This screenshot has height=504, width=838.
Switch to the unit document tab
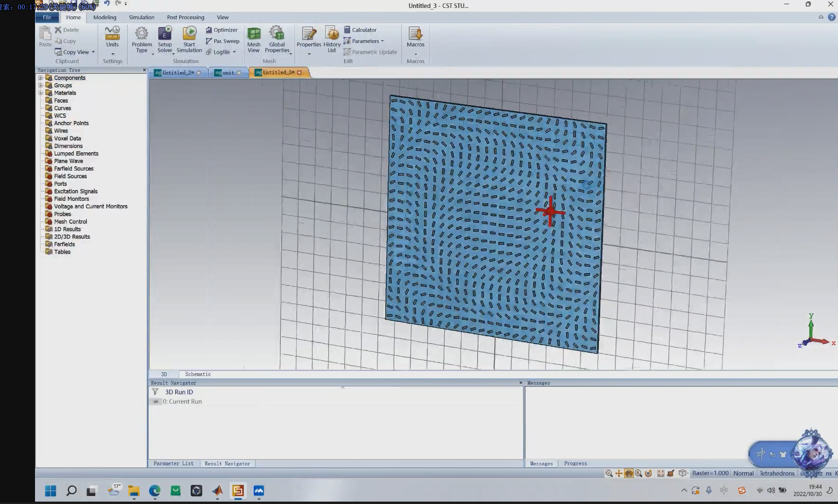228,72
